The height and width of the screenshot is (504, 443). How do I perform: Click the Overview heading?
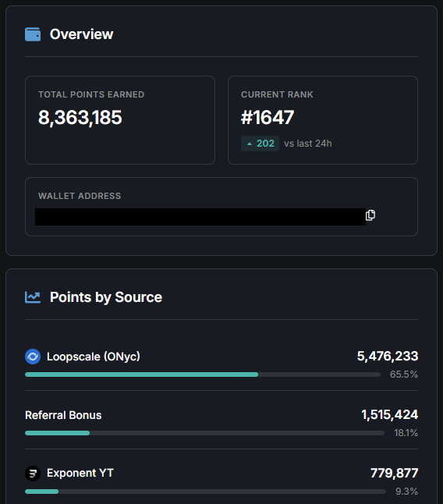[x=81, y=34]
